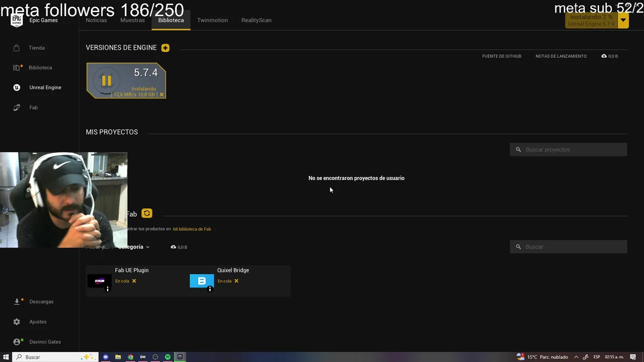
Task: Open Notas de lanzamiento link
Action: pos(561,56)
